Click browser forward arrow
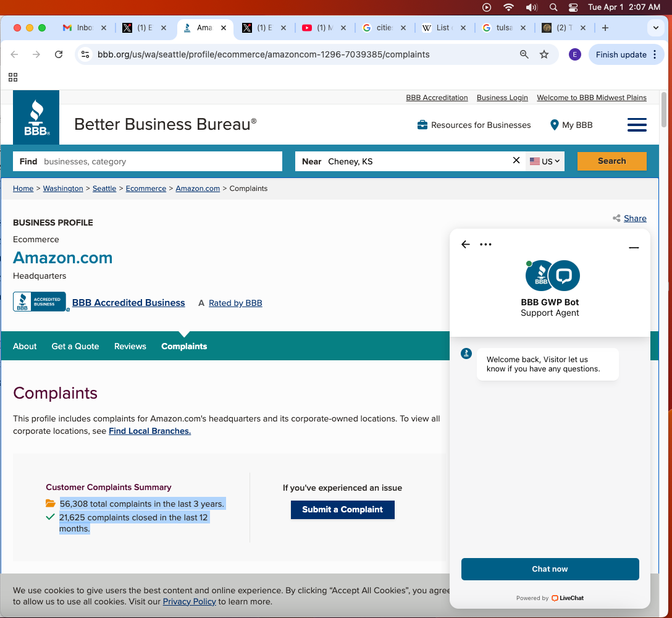 click(36, 54)
